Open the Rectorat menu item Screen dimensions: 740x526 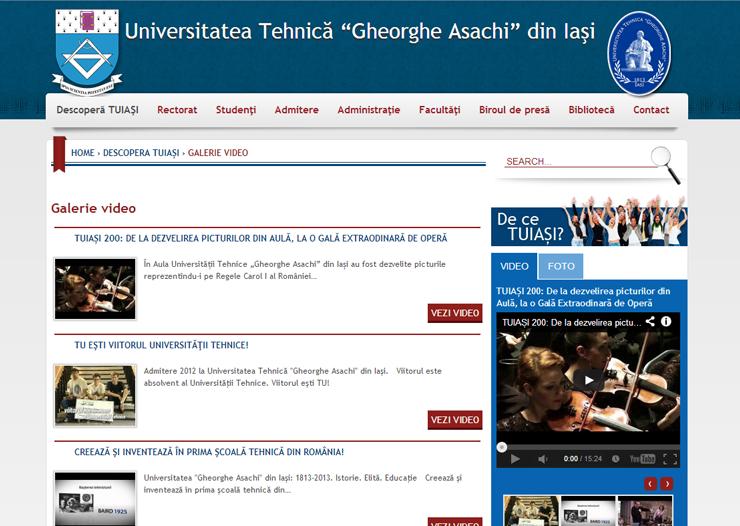click(x=177, y=110)
